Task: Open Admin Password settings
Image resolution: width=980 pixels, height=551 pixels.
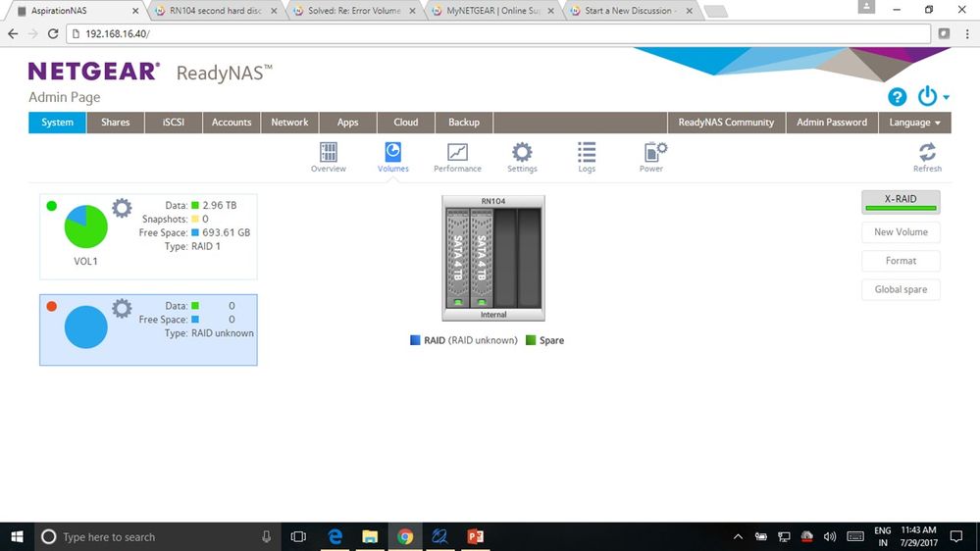Action: (832, 123)
